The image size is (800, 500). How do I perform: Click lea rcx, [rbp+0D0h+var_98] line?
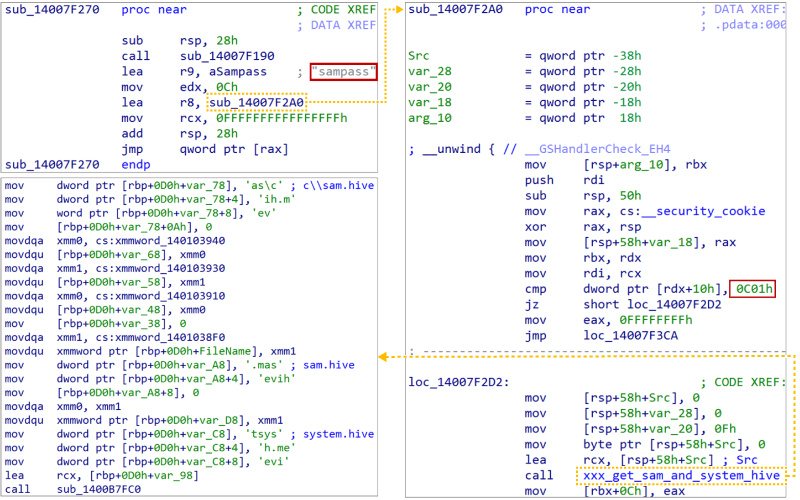pyautogui.click(x=102, y=476)
